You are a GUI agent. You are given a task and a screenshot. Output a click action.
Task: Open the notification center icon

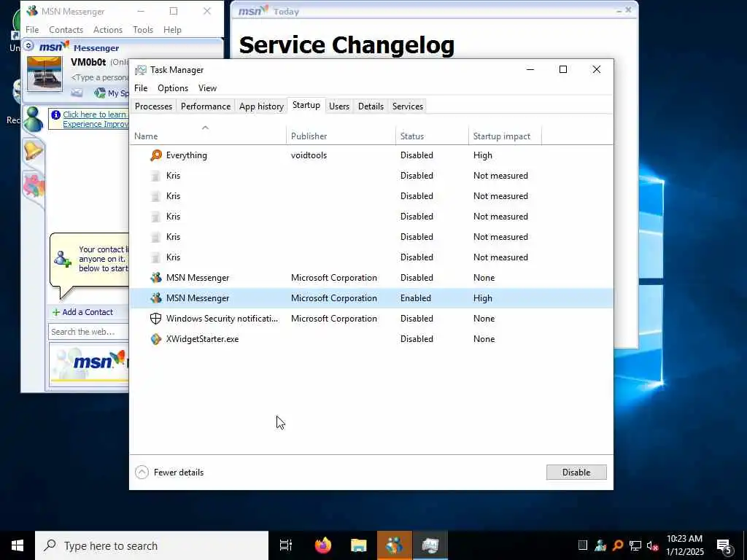(x=724, y=546)
